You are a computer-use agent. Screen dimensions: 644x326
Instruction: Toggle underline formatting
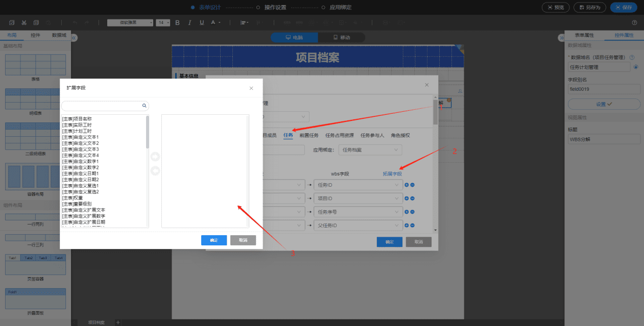pyautogui.click(x=202, y=22)
